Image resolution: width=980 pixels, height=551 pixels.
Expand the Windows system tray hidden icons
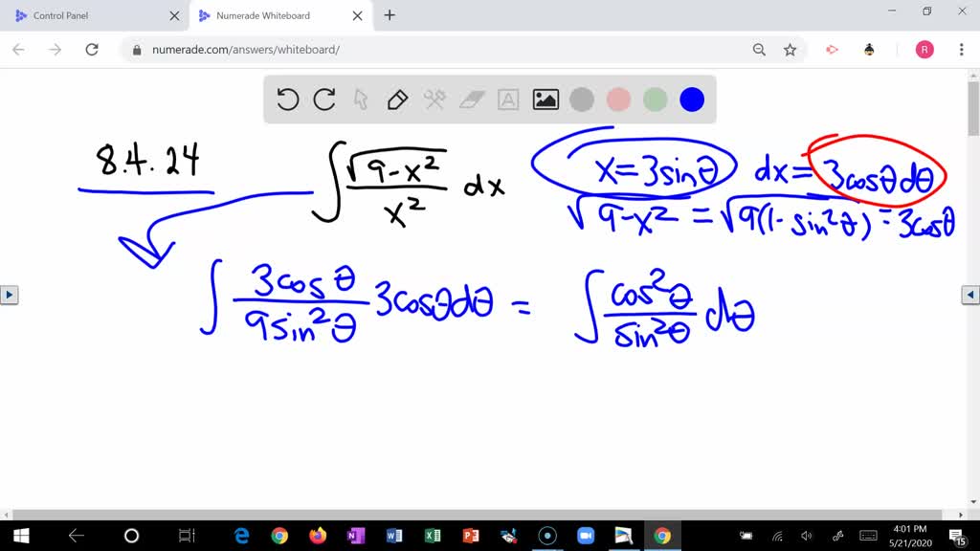[x=746, y=536]
